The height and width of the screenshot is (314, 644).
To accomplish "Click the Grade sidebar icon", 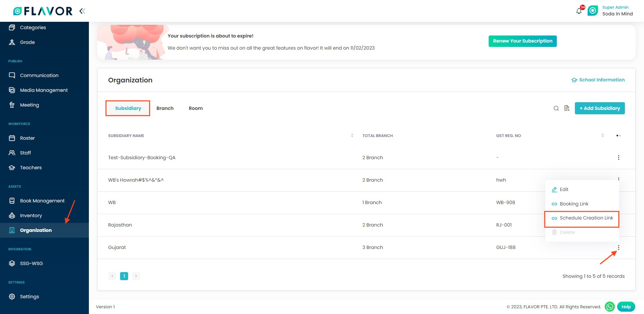I will pos(12,42).
